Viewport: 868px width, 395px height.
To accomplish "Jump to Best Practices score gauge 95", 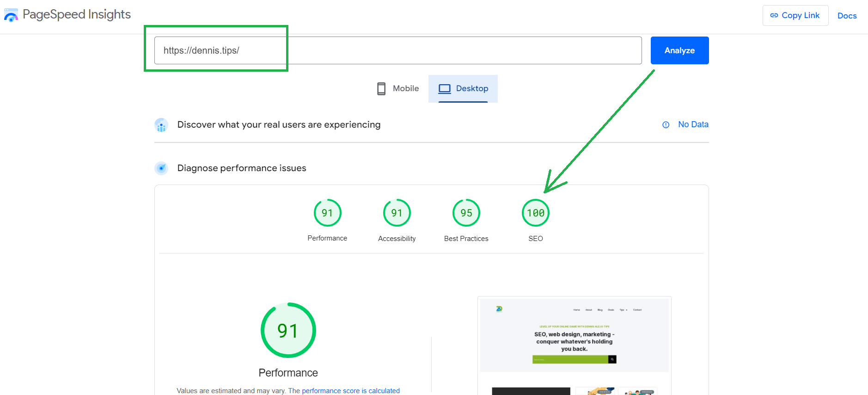I will pos(466,213).
